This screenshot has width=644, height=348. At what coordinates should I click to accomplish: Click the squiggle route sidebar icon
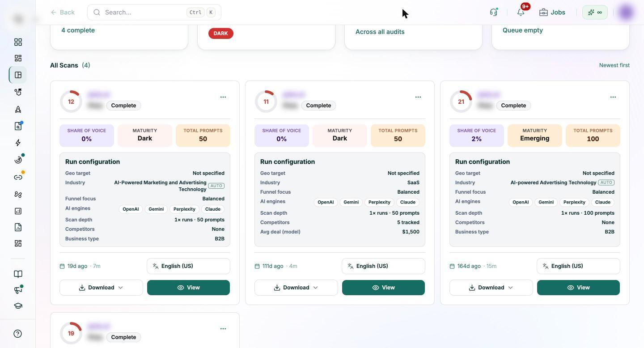click(x=18, y=194)
